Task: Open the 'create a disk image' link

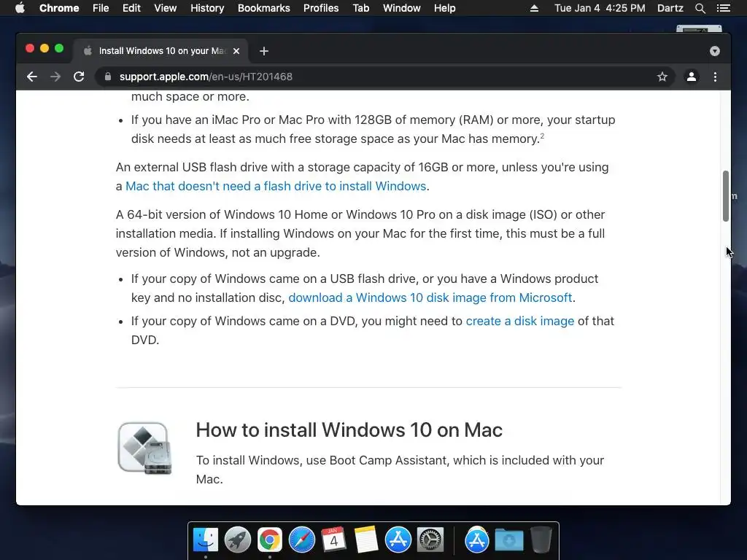Action: tap(519, 321)
